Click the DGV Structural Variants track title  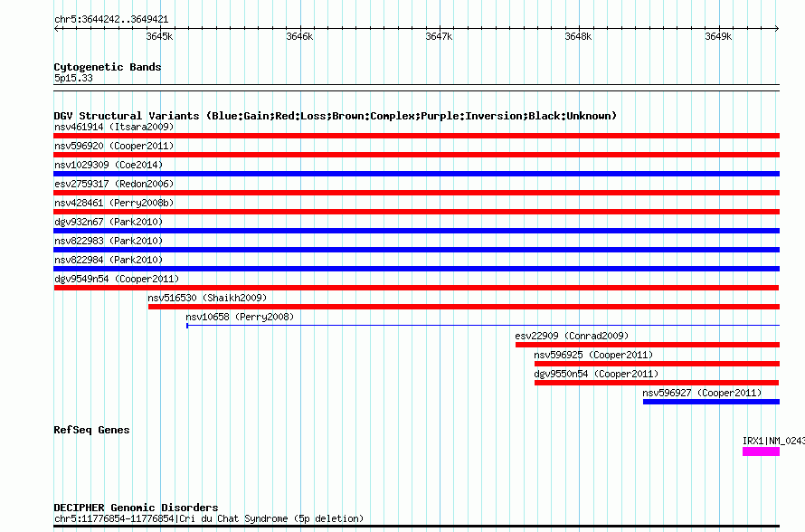pos(336,116)
